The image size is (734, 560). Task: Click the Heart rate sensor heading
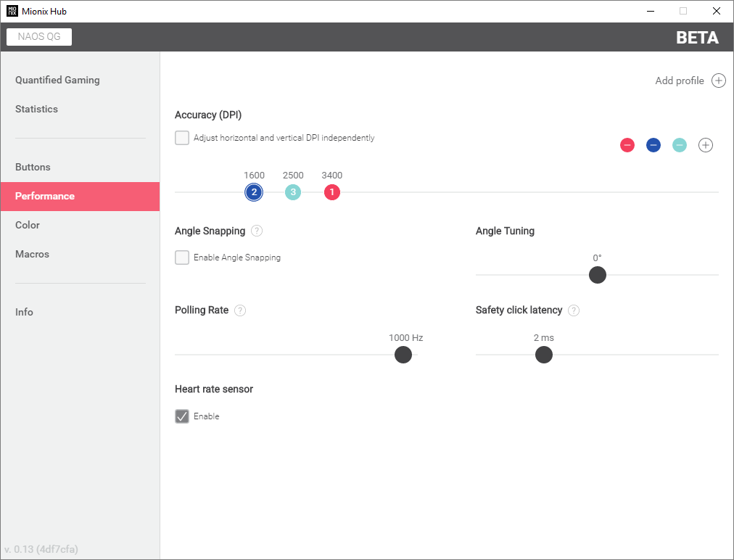coord(214,389)
